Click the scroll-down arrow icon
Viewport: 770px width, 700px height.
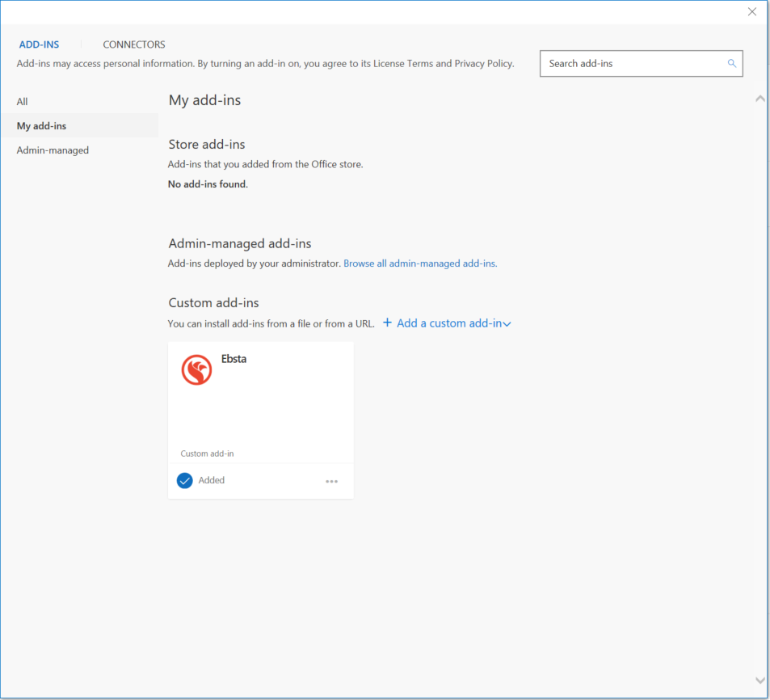[759, 680]
